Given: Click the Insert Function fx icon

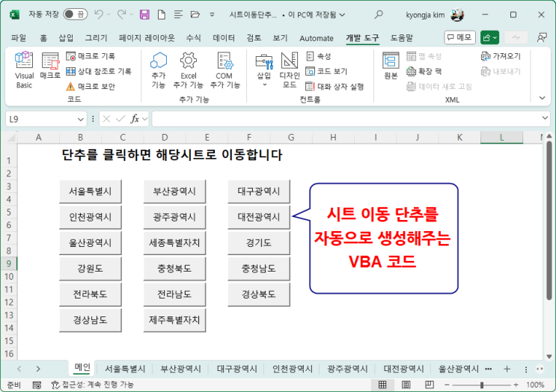Looking at the screenshot, I should click(135, 119).
